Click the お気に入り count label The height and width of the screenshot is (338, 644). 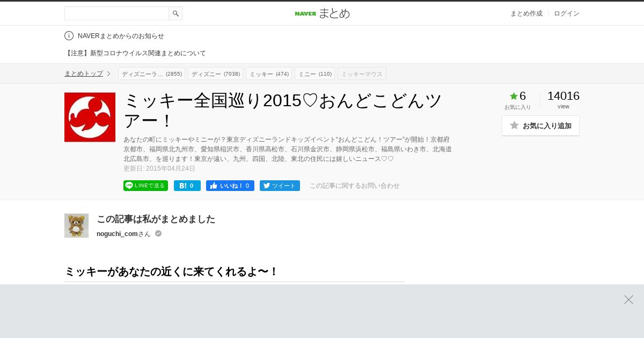click(x=517, y=107)
